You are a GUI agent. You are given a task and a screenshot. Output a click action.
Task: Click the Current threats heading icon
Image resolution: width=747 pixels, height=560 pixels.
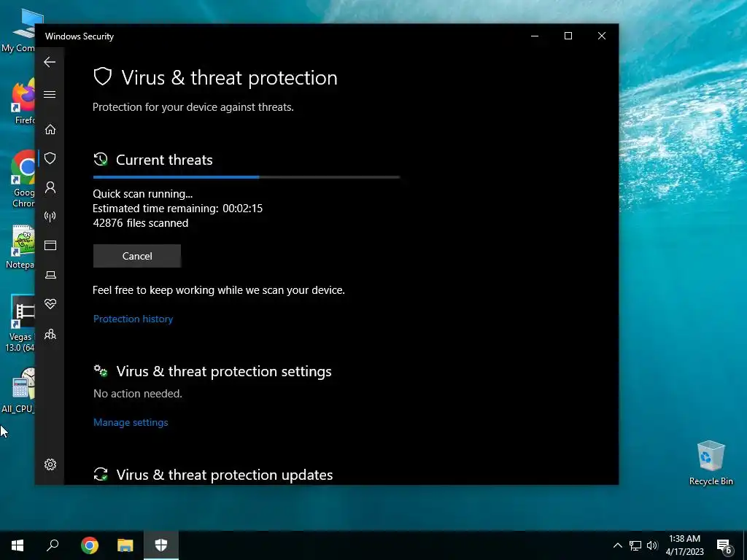[101, 160]
